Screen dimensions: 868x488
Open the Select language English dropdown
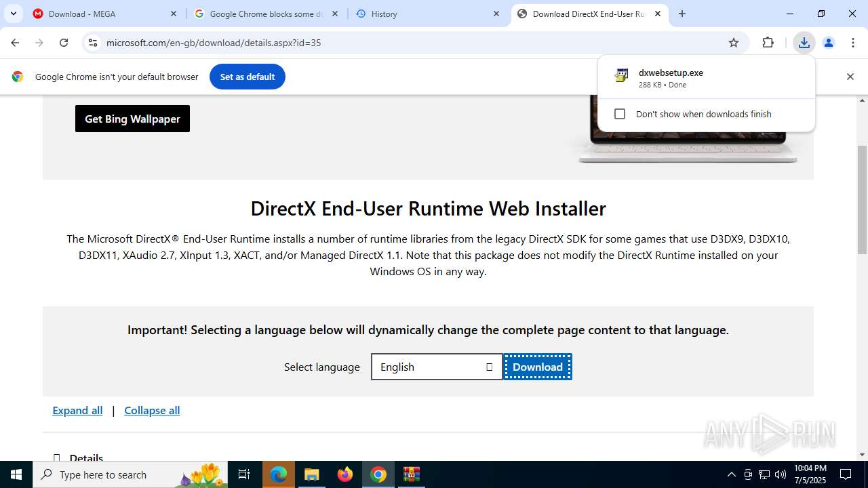pyautogui.click(x=437, y=367)
